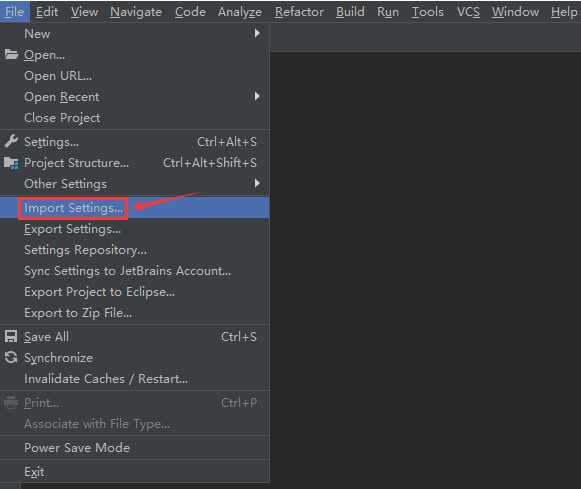The image size is (581, 489).
Task: Click the Open folder icon
Action: point(11,55)
